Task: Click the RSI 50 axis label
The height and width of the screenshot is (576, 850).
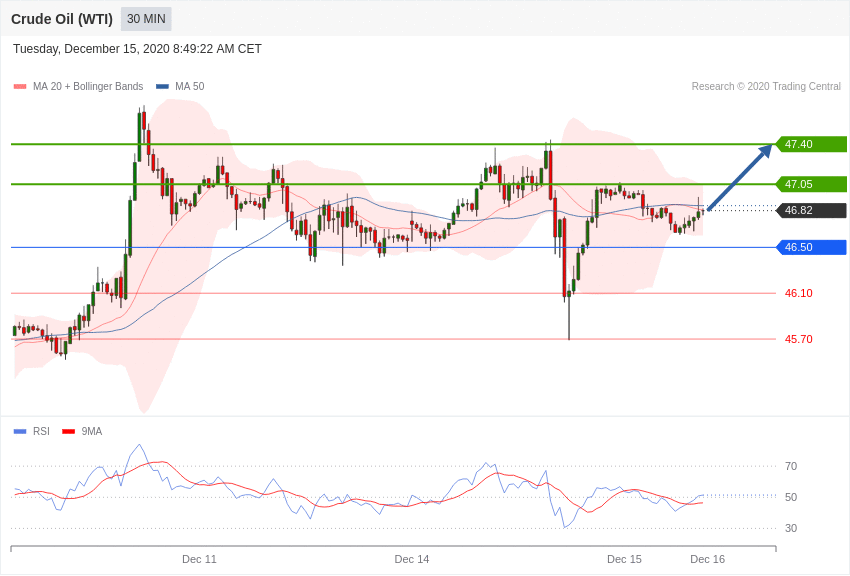Action: coord(791,497)
